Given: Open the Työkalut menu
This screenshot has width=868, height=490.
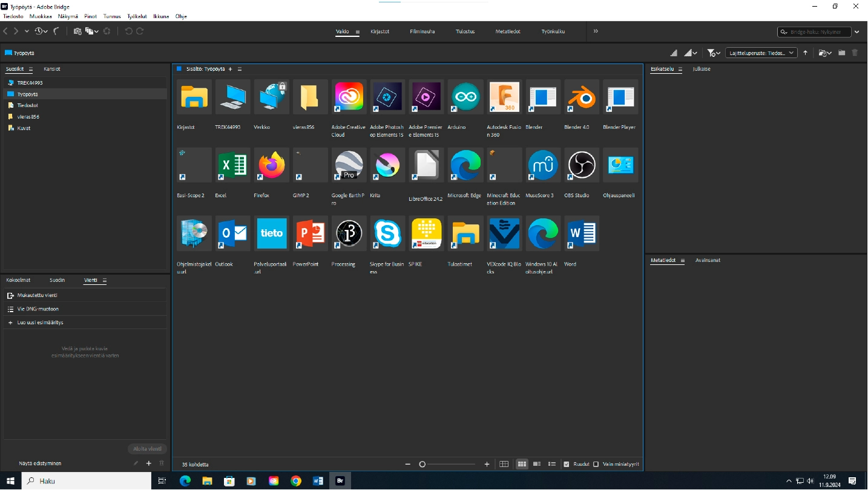Looking at the screenshot, I should pyautogui.click(x=137, y=16).
